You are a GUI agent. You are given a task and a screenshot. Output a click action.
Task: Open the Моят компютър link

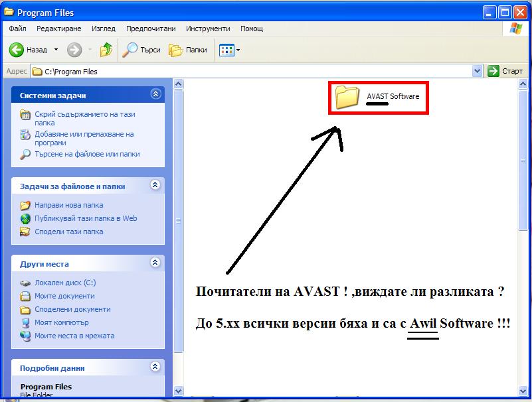61,322
